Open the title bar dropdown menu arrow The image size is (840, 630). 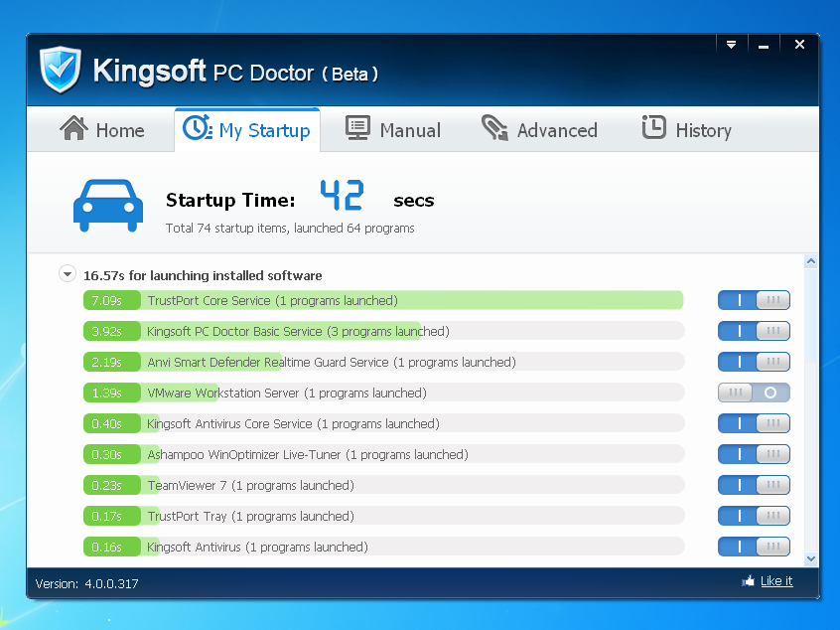click(x=731, y=45)
